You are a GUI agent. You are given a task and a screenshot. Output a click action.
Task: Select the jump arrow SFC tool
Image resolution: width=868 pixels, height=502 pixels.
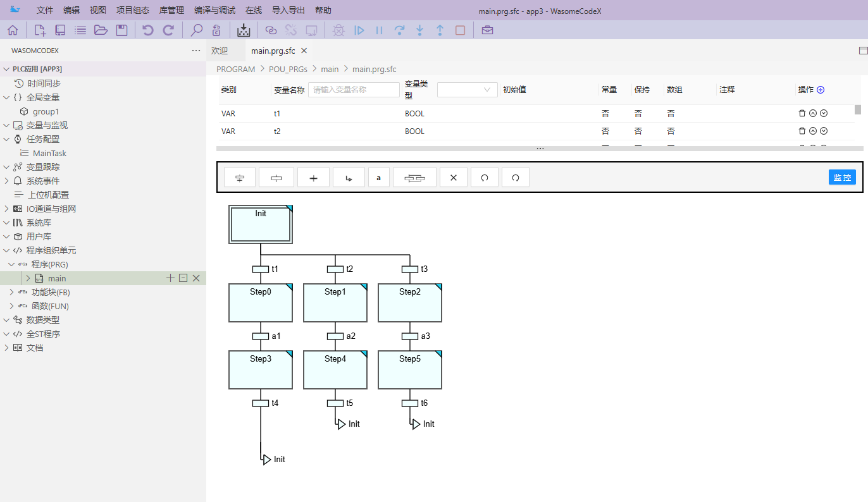coord(349,178)
